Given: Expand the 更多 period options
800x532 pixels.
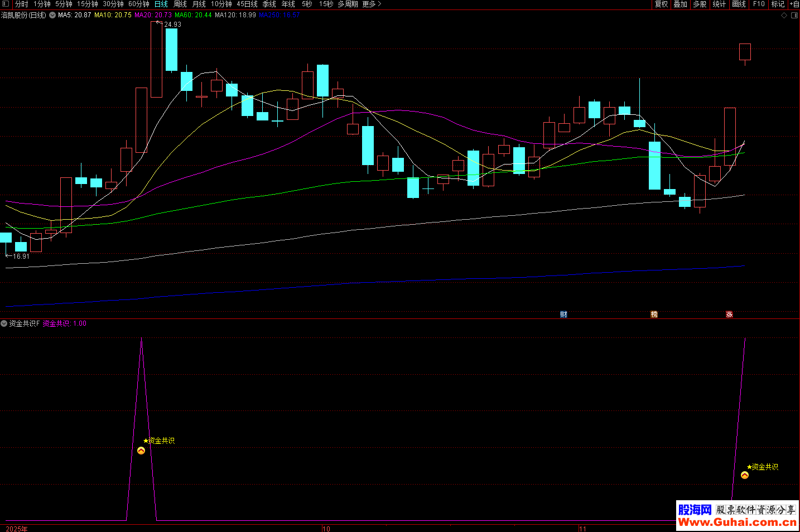Looking at the screenshot, I should pyautogui.click(x=372, y=4).
